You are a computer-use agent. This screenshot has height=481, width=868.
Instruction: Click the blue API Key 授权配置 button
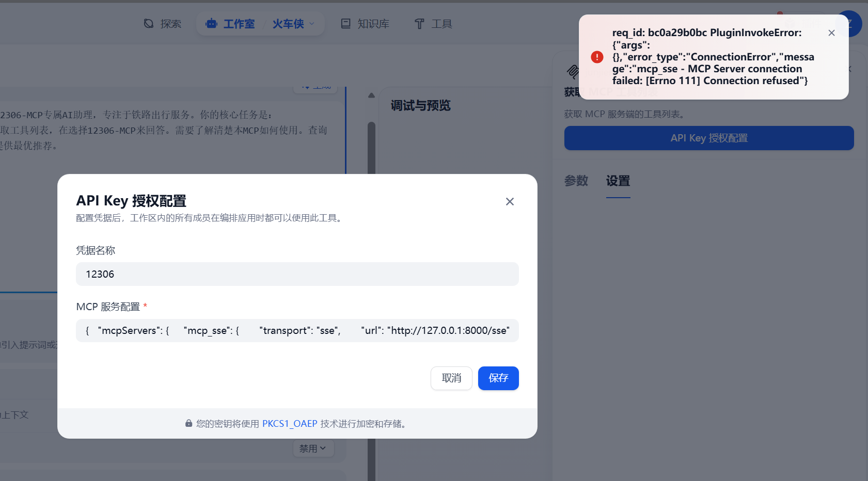(x=709, y=138)
